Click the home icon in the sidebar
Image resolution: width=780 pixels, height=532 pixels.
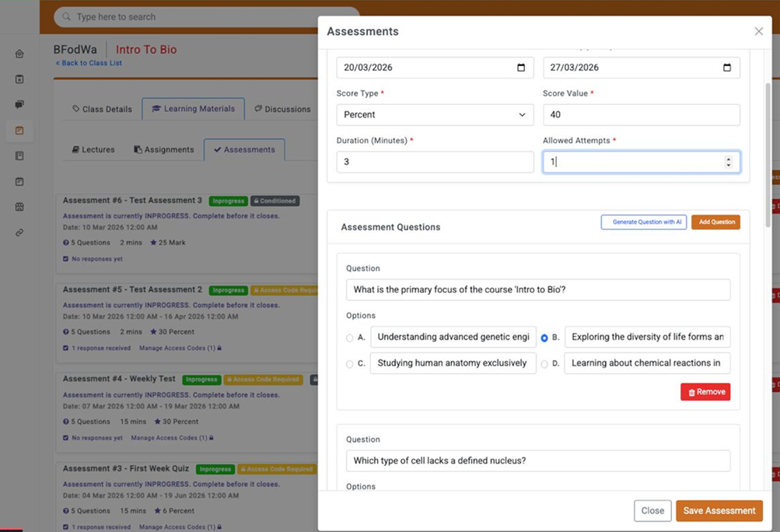[19, 54]
